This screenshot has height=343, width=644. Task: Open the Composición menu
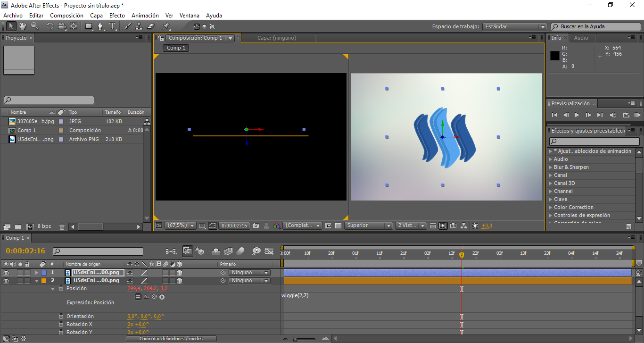click(x=66, y=16)
